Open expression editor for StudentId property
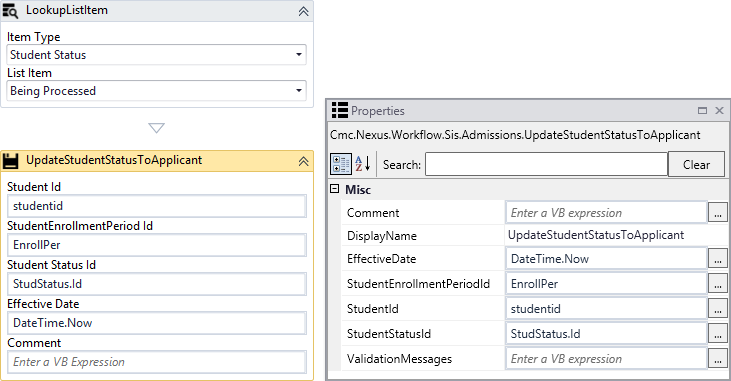 pos(717,309)
